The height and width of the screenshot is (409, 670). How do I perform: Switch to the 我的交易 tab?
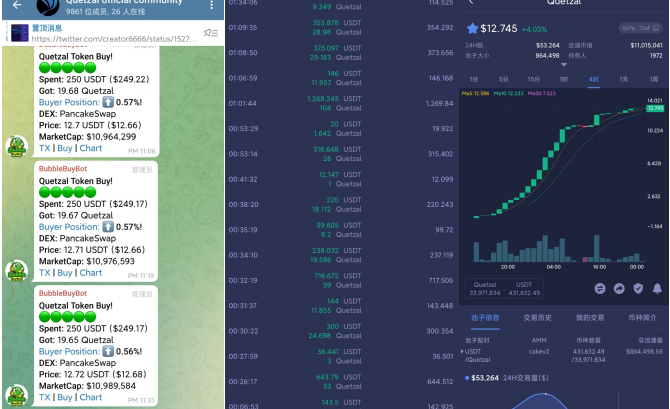[x=590, y=318]
